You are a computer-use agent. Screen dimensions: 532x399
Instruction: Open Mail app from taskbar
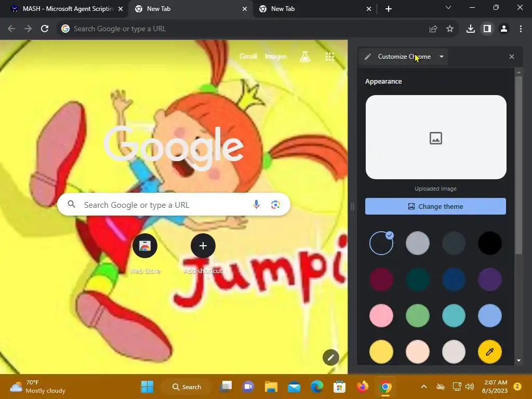294,387
